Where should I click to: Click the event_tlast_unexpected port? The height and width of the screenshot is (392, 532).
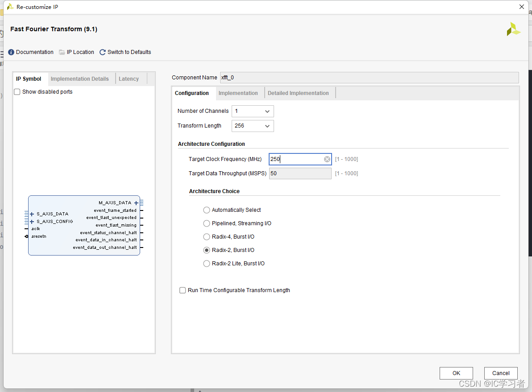tap(111, 218)
